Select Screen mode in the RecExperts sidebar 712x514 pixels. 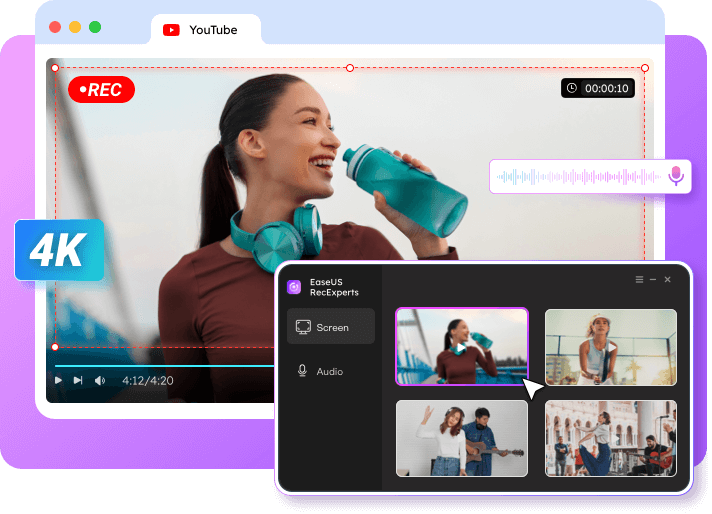[x=331, y=326]
